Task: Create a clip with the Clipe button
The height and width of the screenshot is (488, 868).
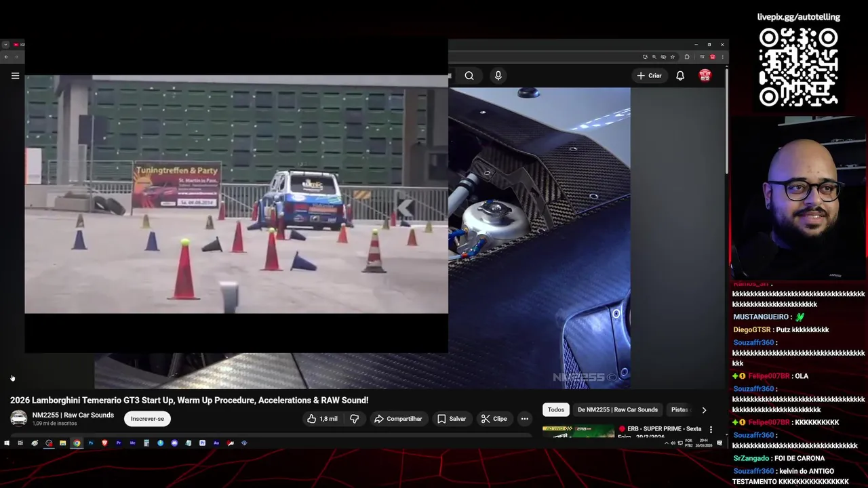Action: coord(494,419)
